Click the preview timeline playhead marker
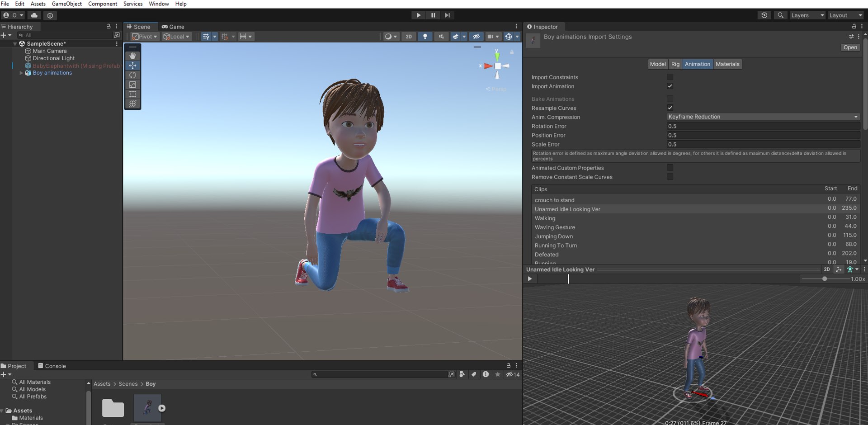This screenshot has width=868, height=425. point(568,279)
